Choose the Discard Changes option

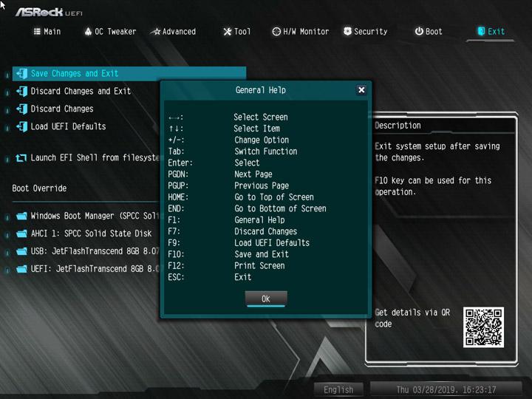pyautogui.click(x=62, y=109)
